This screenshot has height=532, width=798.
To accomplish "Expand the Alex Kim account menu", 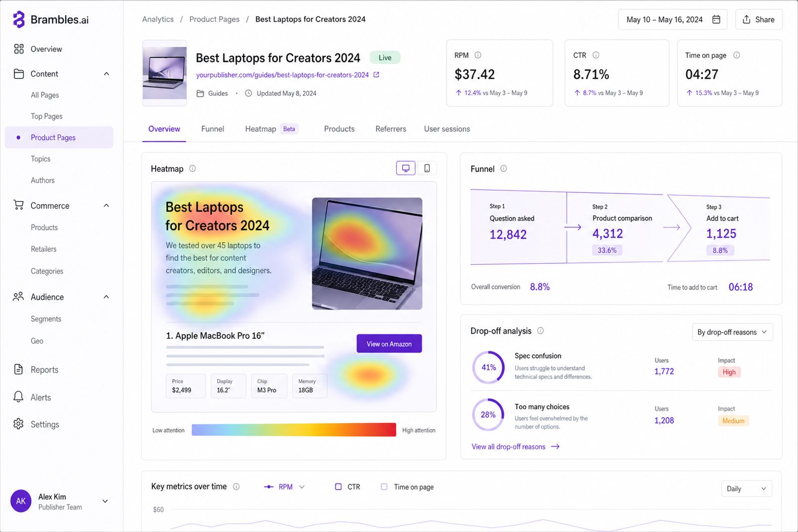I will [105, 501].
